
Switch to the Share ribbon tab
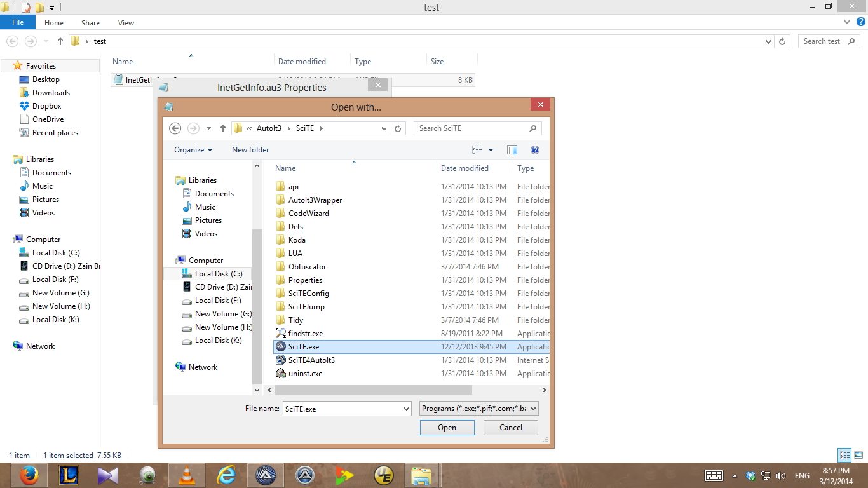click(x=90, y=23)
